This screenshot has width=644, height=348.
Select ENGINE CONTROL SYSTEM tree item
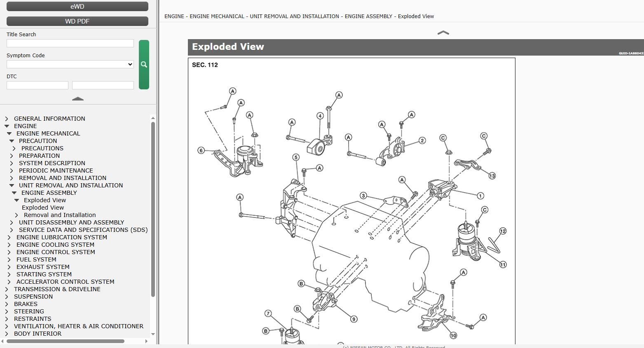point(56,252)
